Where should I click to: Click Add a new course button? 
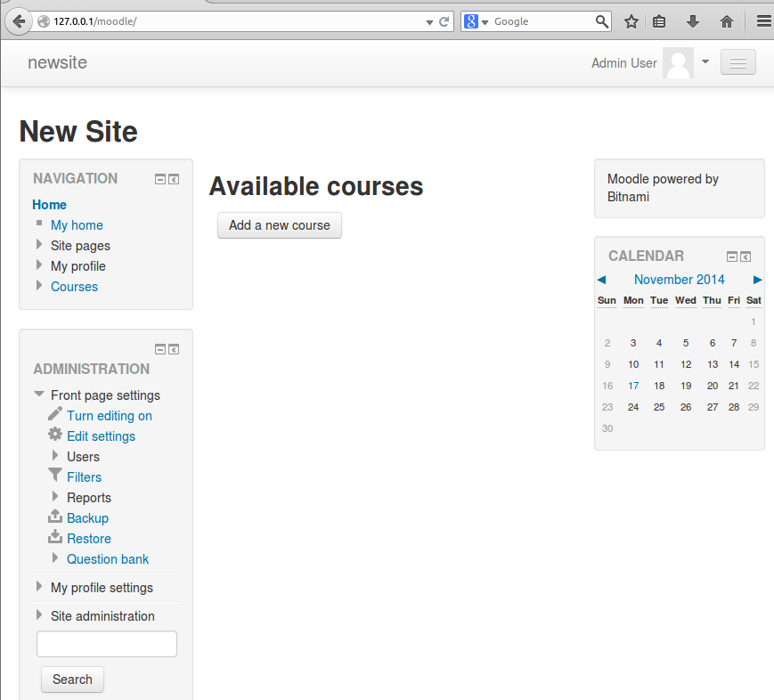tap(280, 225)
